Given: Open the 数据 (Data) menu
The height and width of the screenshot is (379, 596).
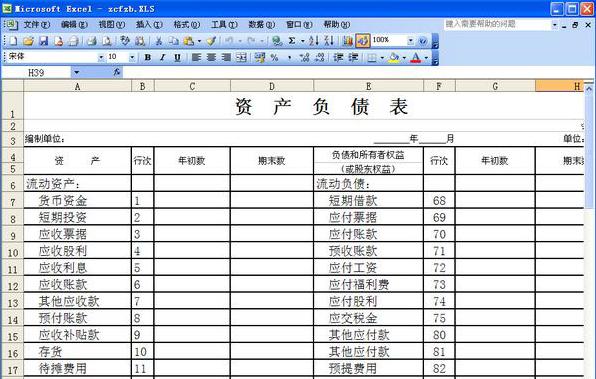Looking at the screenshot, I should click(261, 25).
